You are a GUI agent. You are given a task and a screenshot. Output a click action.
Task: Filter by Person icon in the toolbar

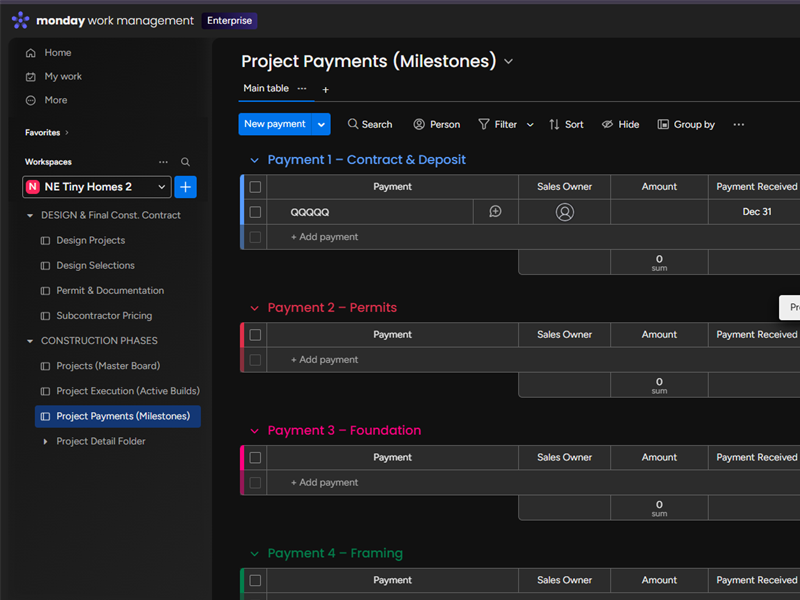(x=419, y=124)
